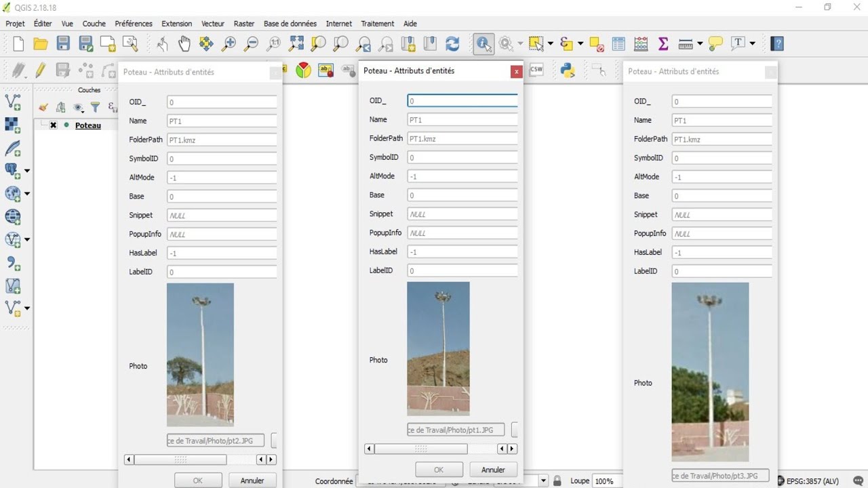Viewport: 868px width, 488px height.
Task: Open the Base de données menu
Action: (x=290, y=24)
